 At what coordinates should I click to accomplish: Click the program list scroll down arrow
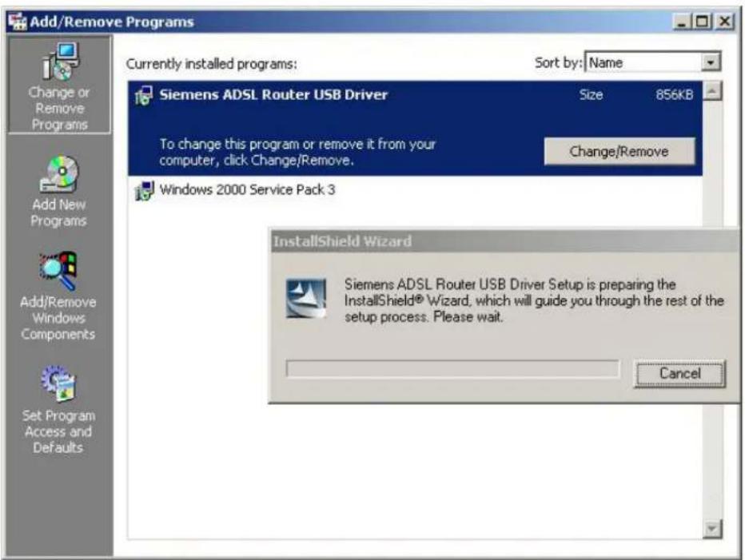click(713, 528)
